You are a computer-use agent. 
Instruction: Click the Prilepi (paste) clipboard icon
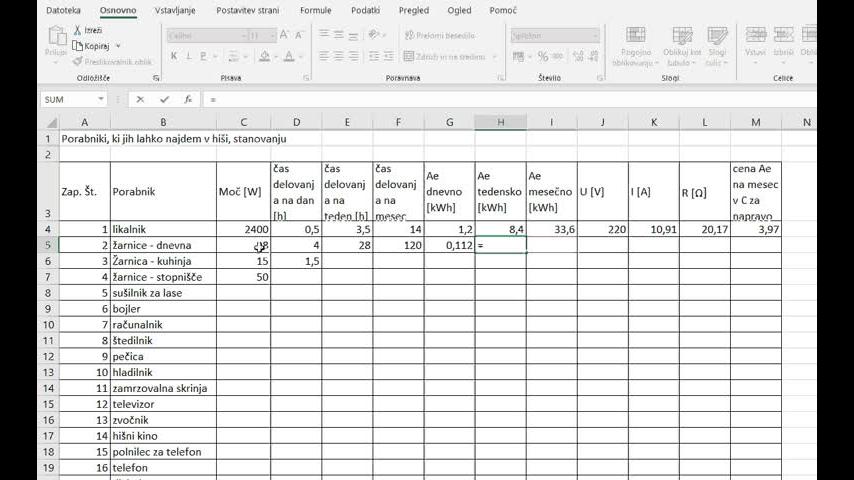55,40
